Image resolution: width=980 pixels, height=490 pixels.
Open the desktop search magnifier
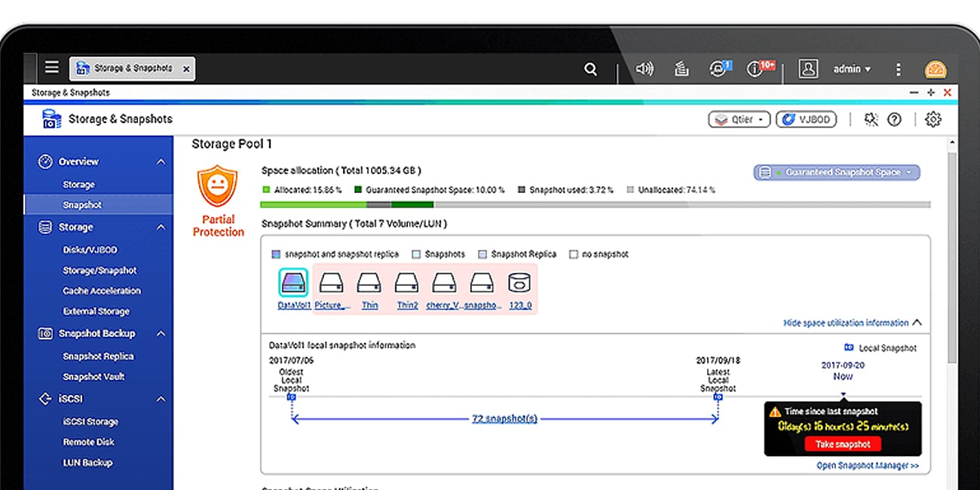590,69
